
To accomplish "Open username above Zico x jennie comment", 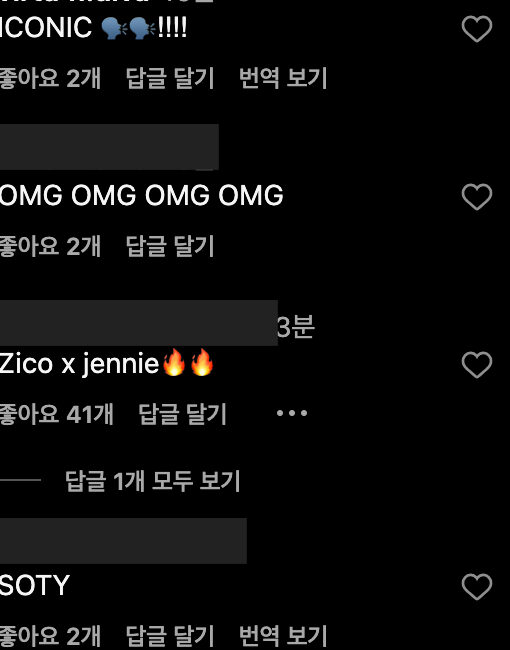I will click(138, 323).
